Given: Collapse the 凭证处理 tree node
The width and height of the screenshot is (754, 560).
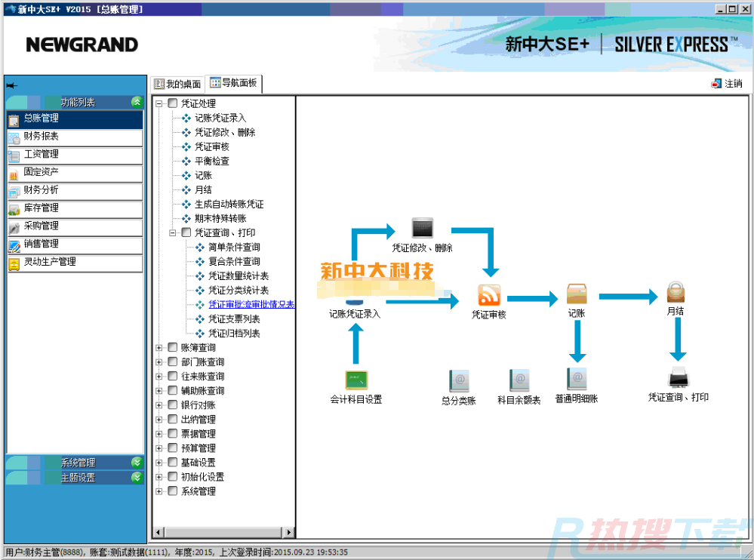Looking at the screenshot, I should click(x=159, y=103).
